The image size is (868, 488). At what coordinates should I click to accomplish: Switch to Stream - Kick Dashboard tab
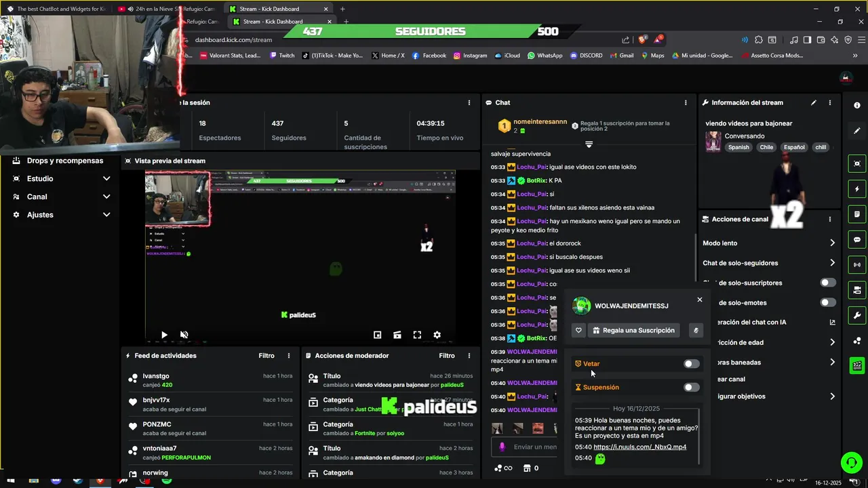(x=279, y=9)
